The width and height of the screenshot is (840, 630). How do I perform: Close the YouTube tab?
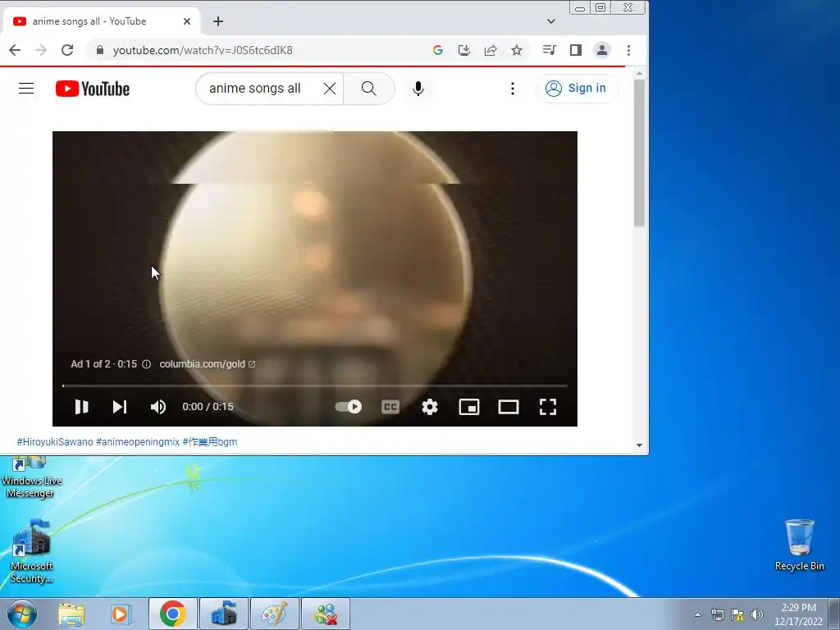pos(186,21)
